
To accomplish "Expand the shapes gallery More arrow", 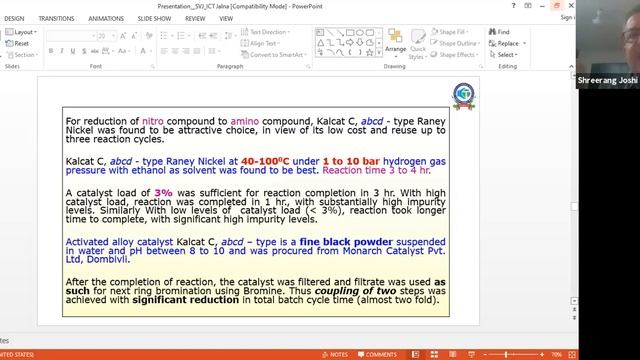I will (379, 53).
